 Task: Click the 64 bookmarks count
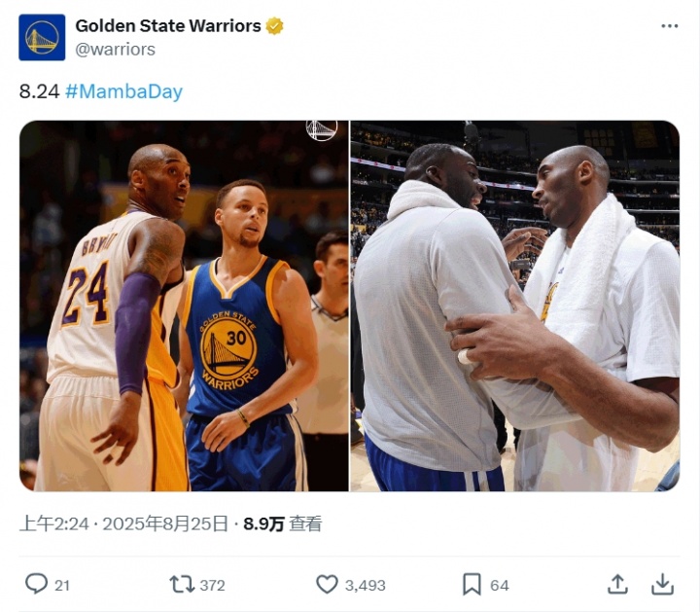(x=500, y=585)
